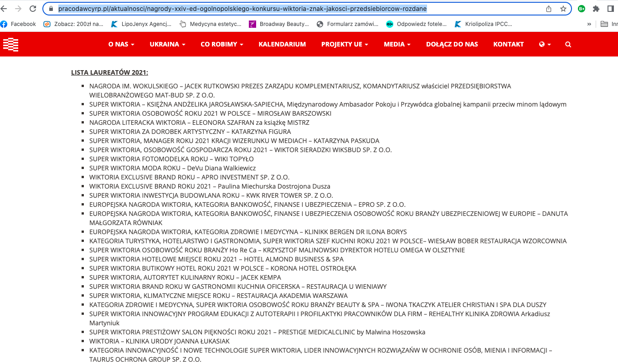
Task: Expand the MEDIA menu
Action: click(397, 44)
